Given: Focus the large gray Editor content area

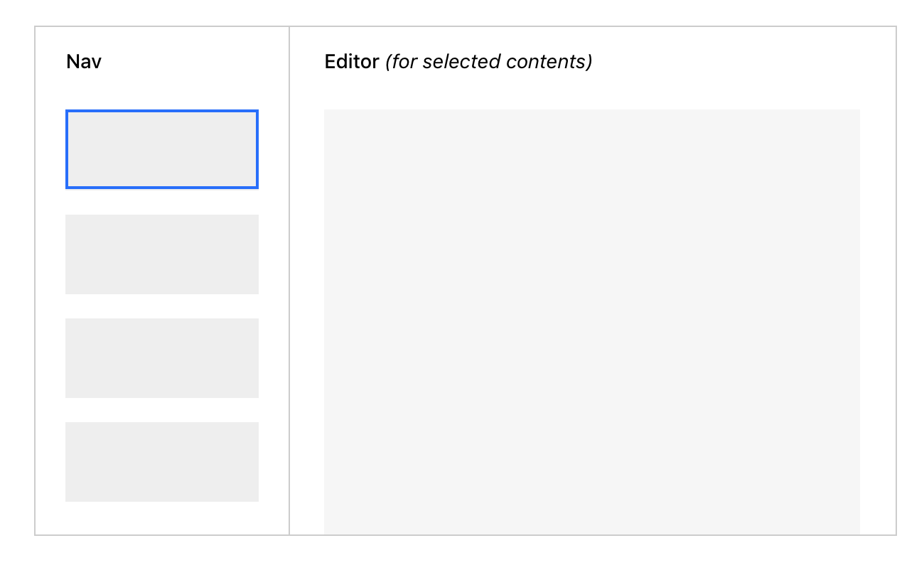Looking at the screenshot, I should 591,320.
